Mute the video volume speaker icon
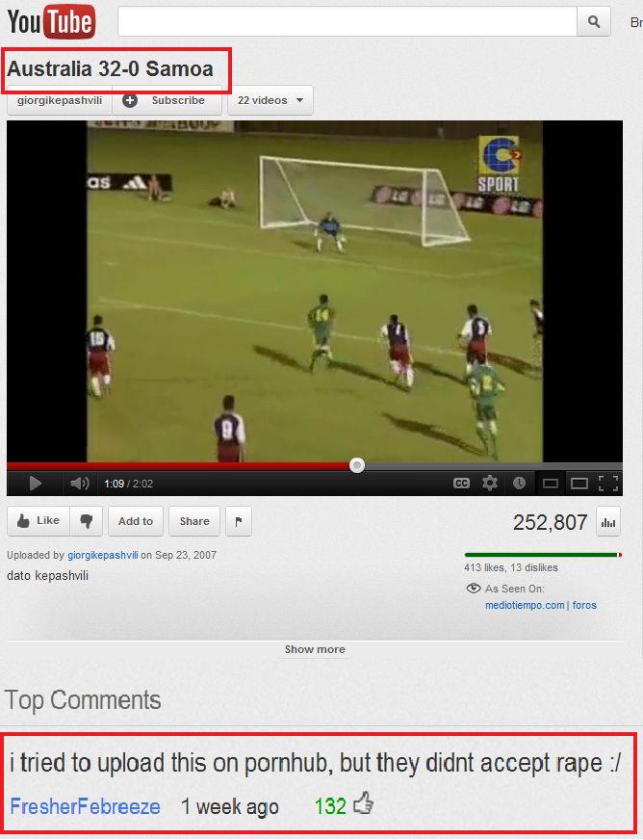Image resolution: width=643 pixels, height=840 pixels. [80, 484]
